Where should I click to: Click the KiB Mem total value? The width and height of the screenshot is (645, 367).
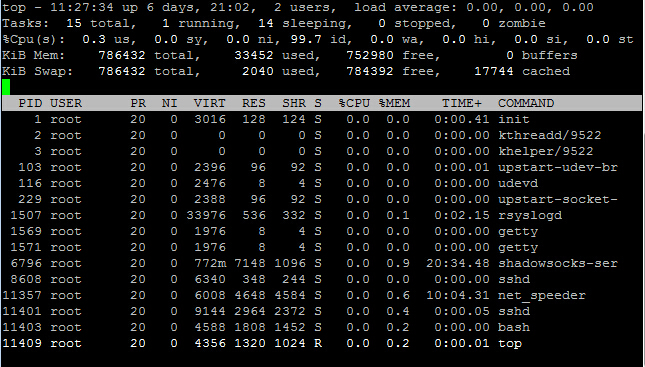[122, 55]
